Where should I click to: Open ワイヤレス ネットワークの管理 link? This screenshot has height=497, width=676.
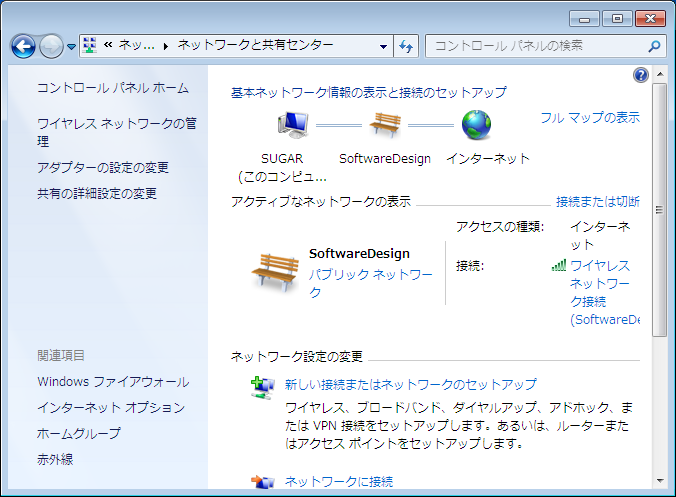116,132
